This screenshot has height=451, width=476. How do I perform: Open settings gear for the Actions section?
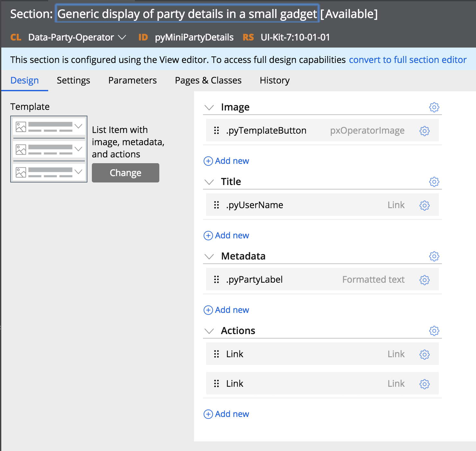point(434,331)
